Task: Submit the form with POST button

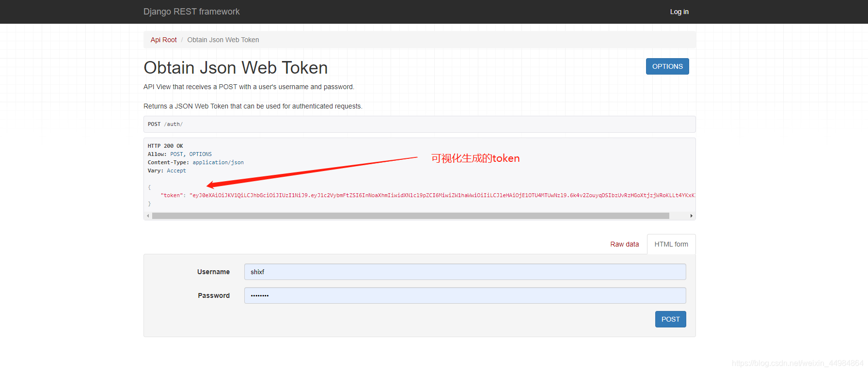Action: pyautogui.click(x=670, y=319)
